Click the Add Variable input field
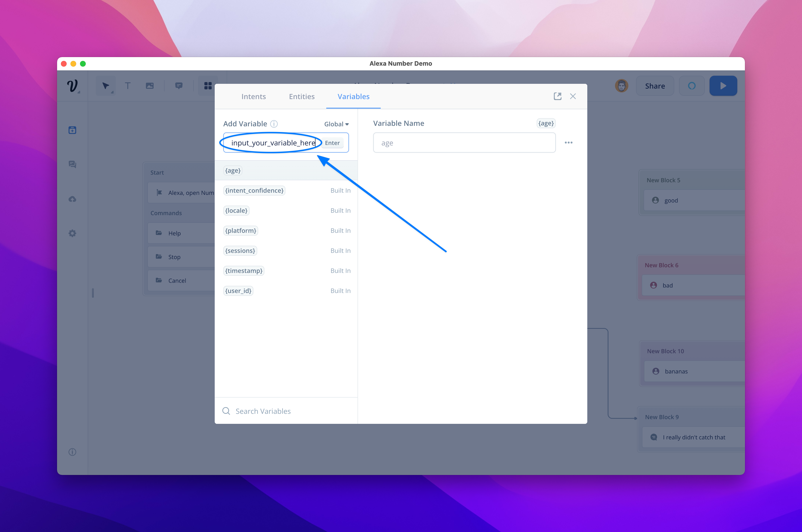Screen dimensions: 802x532 (286, 143)
